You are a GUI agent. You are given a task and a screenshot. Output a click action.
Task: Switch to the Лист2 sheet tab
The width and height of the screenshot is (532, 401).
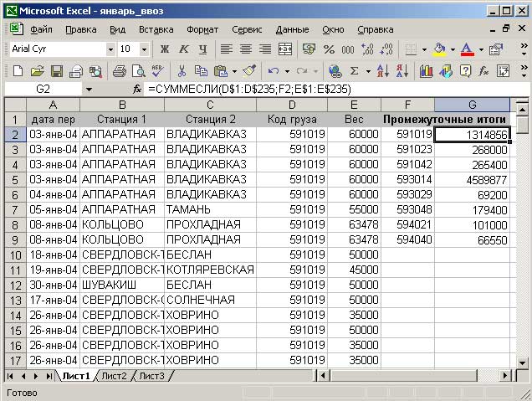(x=114, y=376)
